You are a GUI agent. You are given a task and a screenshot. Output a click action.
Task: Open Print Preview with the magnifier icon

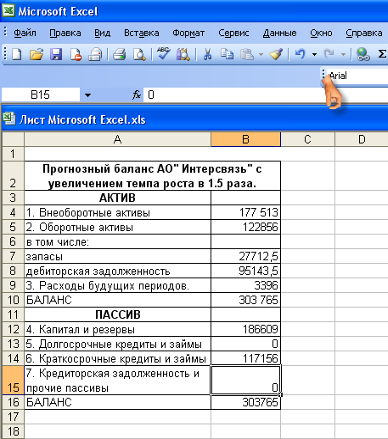pyautogui.click(x=139, y=54)
